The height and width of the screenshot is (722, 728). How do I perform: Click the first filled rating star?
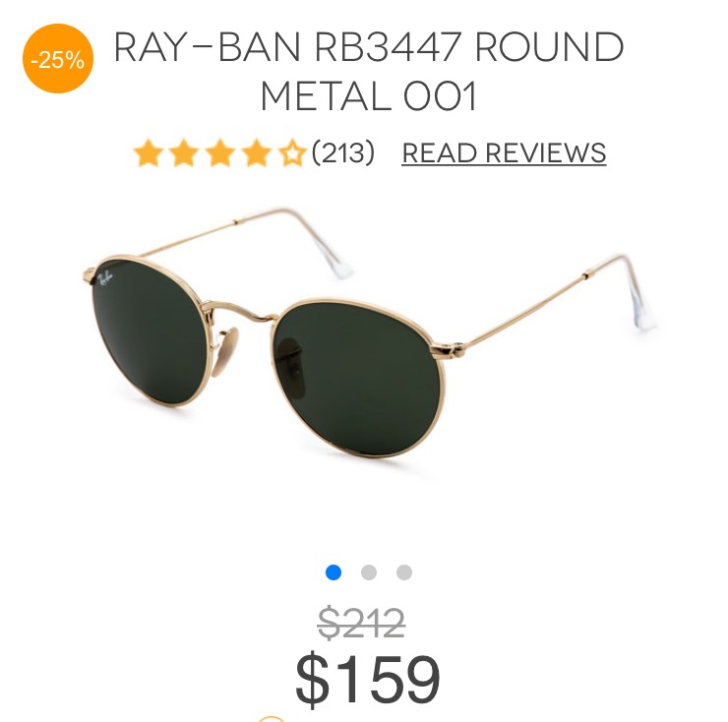click(149, 152)
